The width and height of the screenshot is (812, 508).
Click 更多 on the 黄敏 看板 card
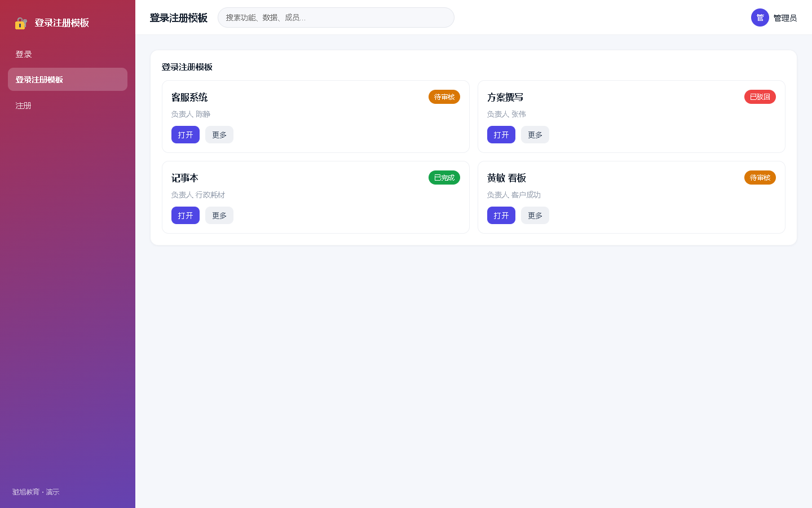click(535, 216)
